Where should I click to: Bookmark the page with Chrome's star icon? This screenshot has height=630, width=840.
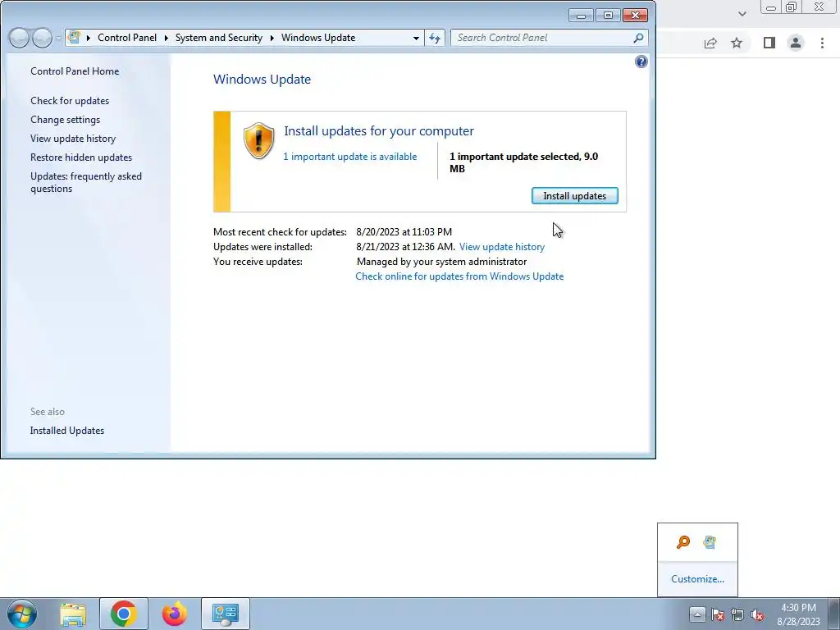(x=737, y=43)
